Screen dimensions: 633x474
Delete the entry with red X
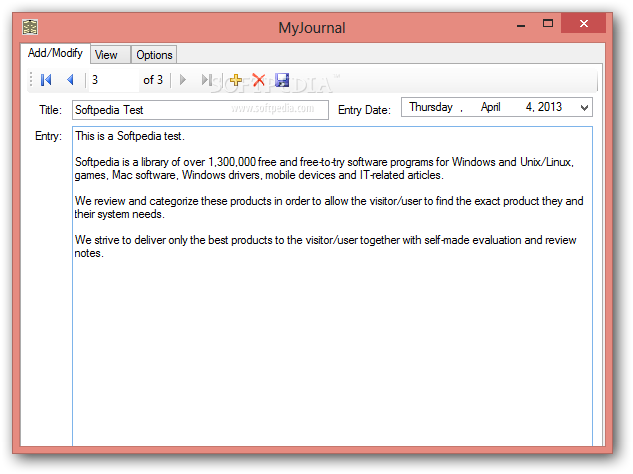(258, 80)
